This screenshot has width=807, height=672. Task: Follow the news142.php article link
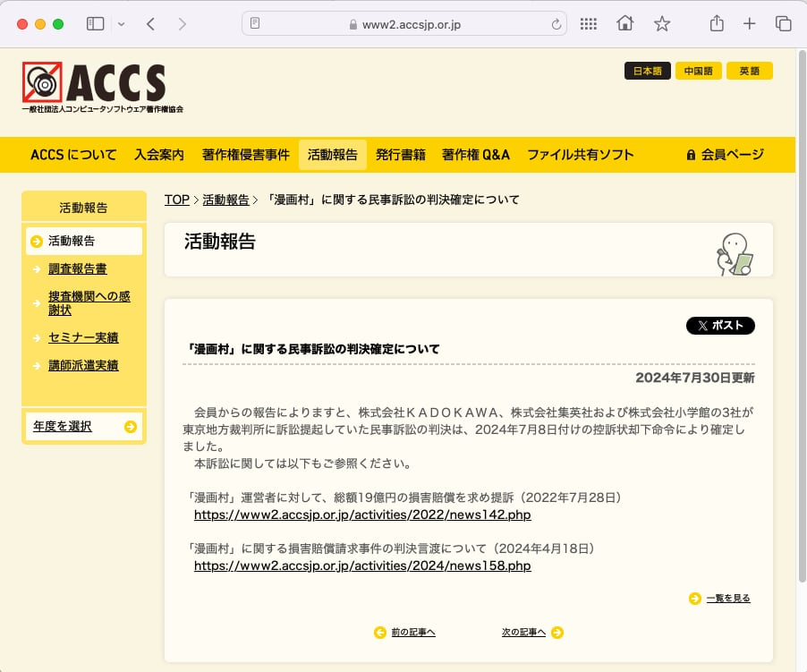point(362,515)
